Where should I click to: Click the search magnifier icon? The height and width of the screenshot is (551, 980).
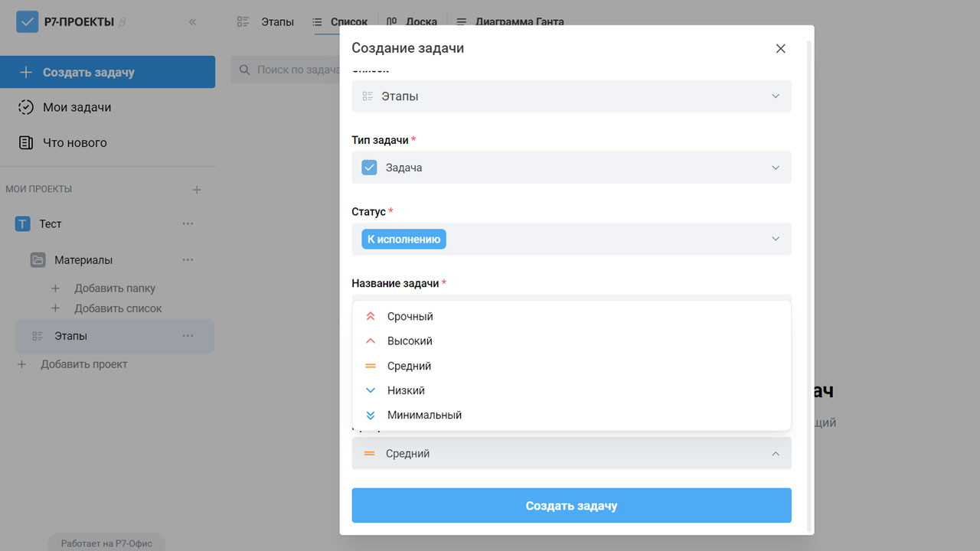point(245,70)
